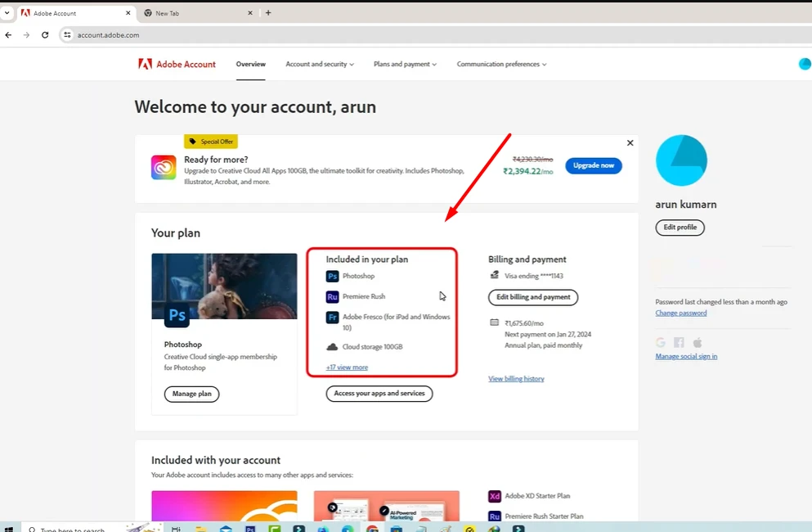Click the Special Offer tag
Viewport: 812px width, 532px height.
tap(211, 142)
